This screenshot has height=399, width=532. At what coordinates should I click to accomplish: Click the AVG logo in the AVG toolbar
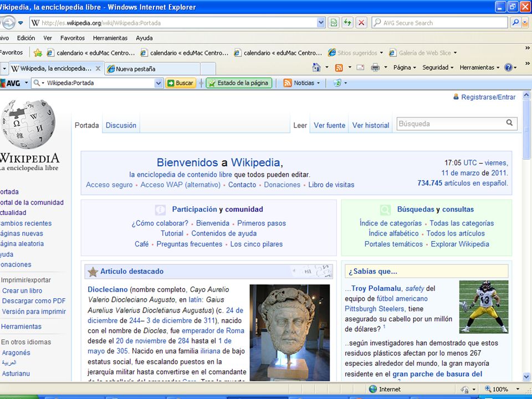11,83
